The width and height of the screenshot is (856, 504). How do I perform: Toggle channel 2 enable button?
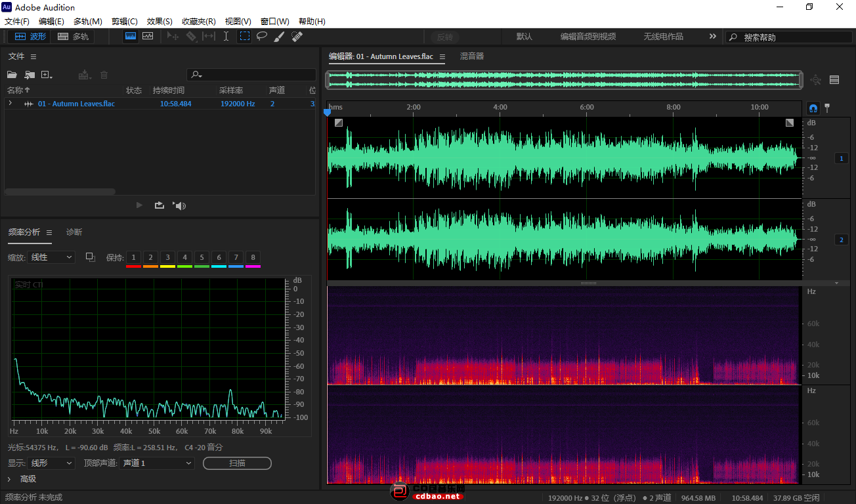click(842, 240)
